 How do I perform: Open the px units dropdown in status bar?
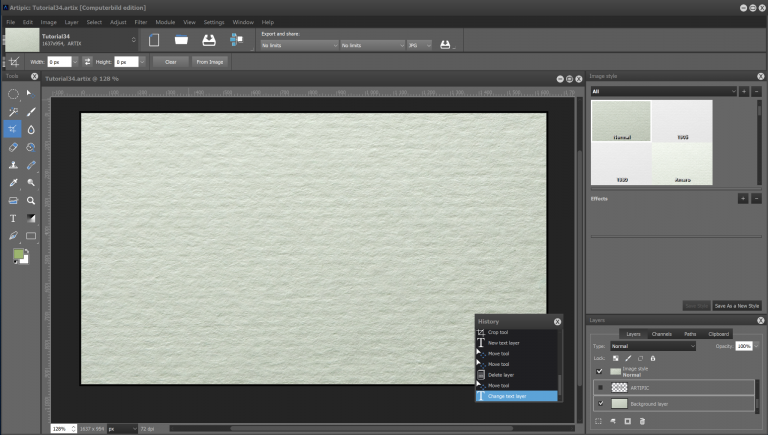click(122, 429)
